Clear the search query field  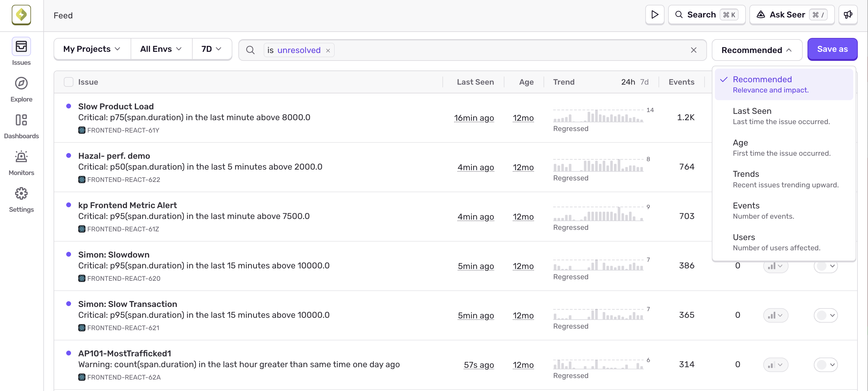(693, 50)
